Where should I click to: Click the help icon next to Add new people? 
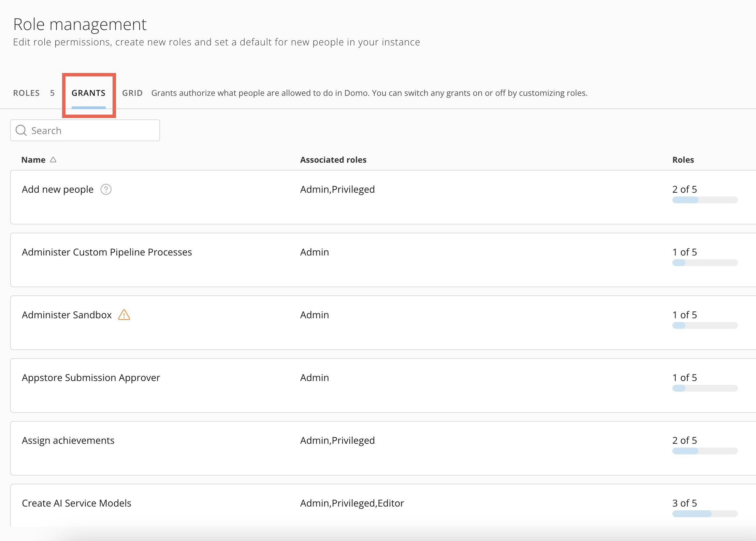click(x=106, y=189)
